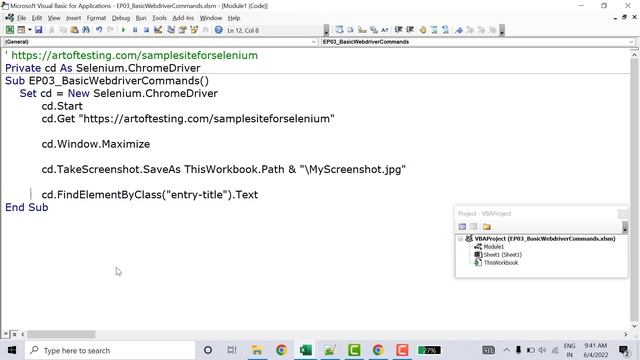The height and width of the screenshot is (360, 640).
Task: Open the Properties Window toolbar icon
Action: point(182,30)
